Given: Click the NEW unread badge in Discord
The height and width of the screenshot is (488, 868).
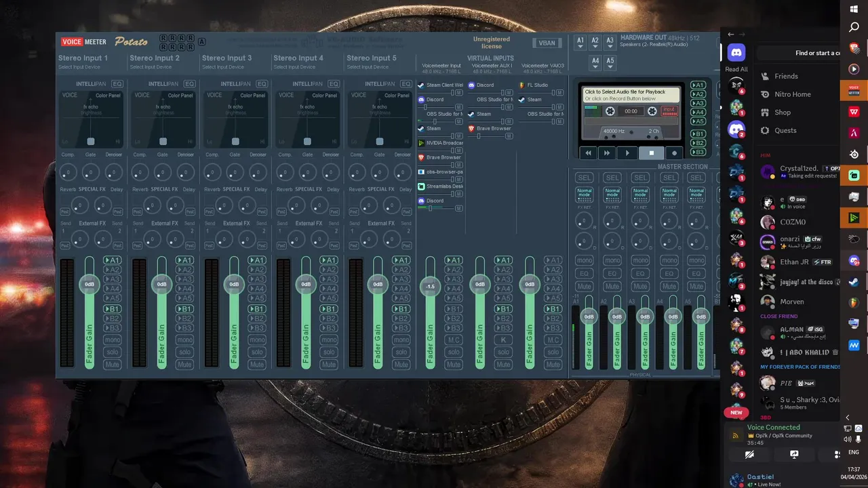Looking at the screenshot, I should tap(736, 412).
